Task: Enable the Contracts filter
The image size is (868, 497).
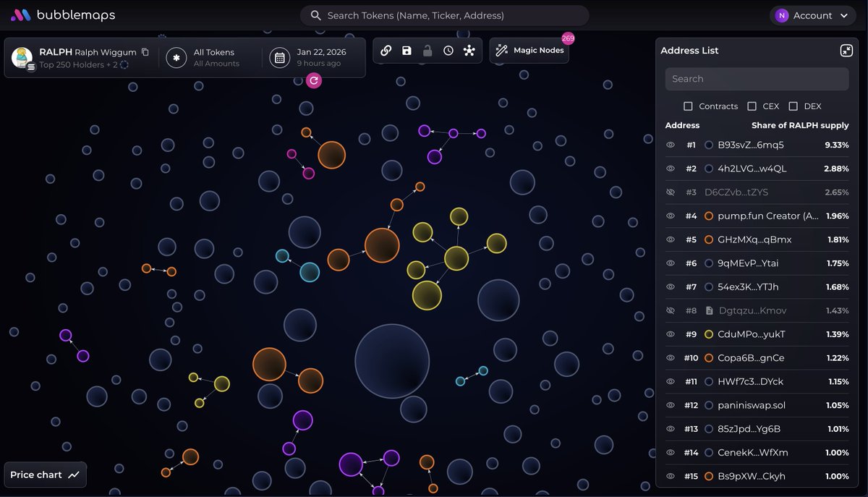Action: point(688,106)
